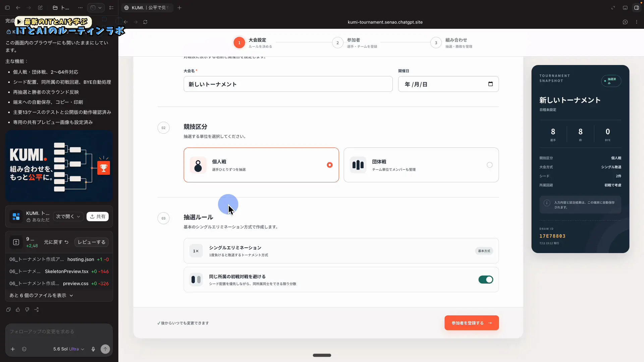Toggle 同じ所属の初戦対戦を避ける switch
644x362 pixels.
pos(486,280)
